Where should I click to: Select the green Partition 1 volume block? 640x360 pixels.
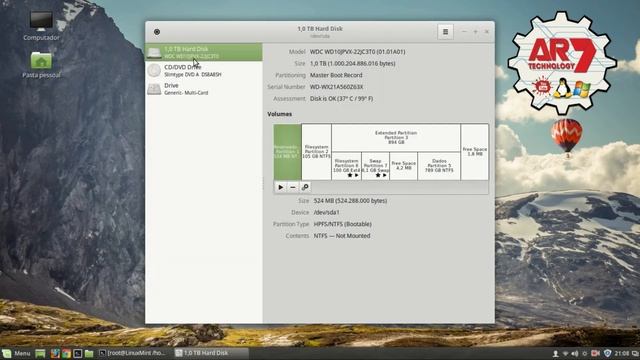coord(287,152)
